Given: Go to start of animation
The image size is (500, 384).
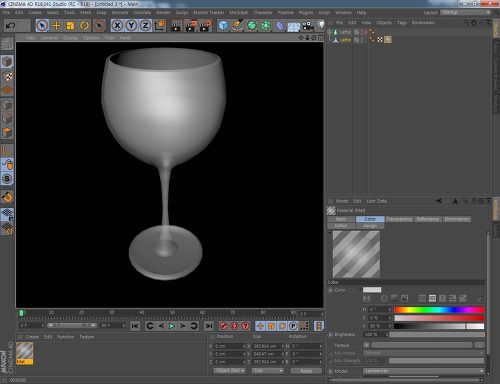Looking at the screenshot, I should point(135,326).
